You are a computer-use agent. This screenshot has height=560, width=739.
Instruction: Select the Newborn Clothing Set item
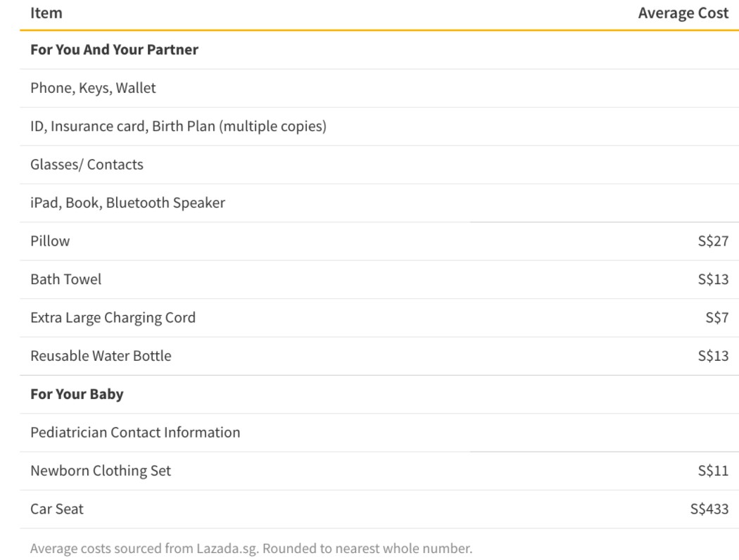tap(101, 471)
